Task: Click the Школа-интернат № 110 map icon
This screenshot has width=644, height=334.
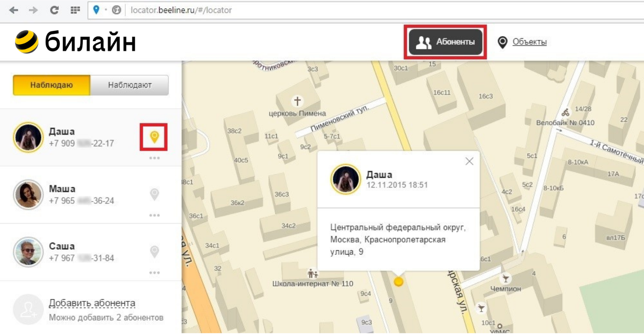Action: [313, 273]
